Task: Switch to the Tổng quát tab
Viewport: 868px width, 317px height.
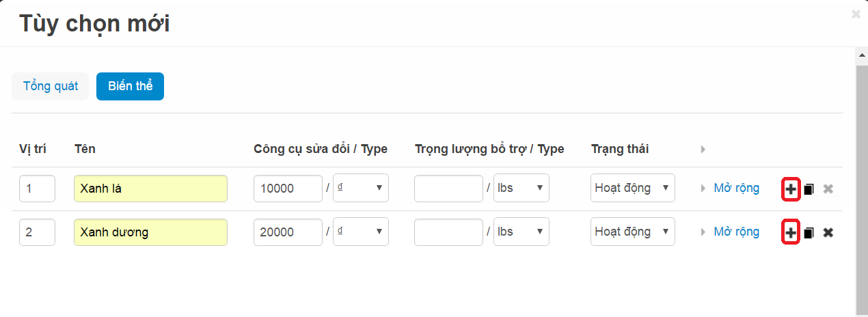Action: [51, 86]
